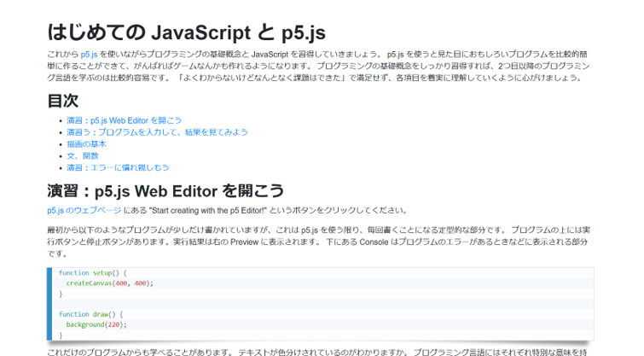This screenshot has height=356, width=644.
Task: Open the p5.js link in intro paragraph
Action: click(x=90, y=55)
